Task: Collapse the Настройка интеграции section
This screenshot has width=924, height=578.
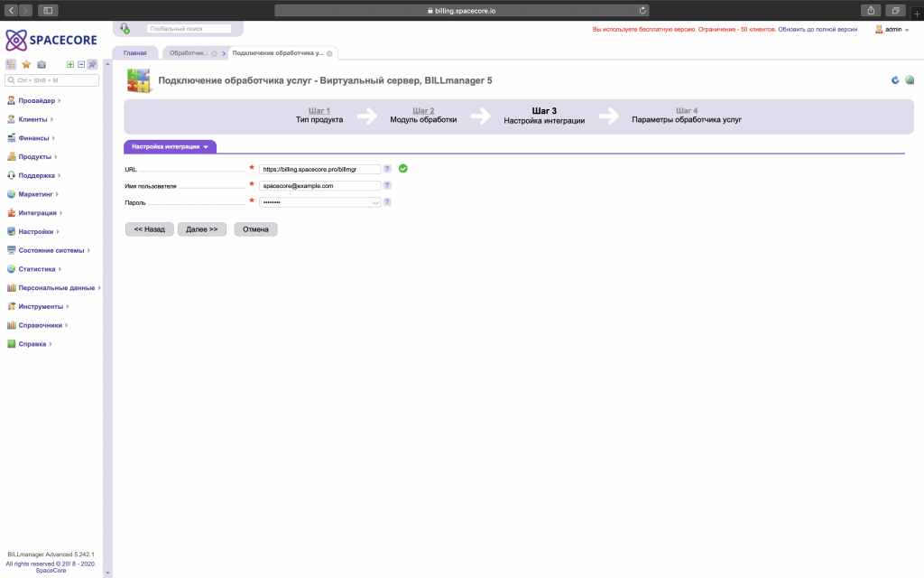Action: (x=170, y=147)
